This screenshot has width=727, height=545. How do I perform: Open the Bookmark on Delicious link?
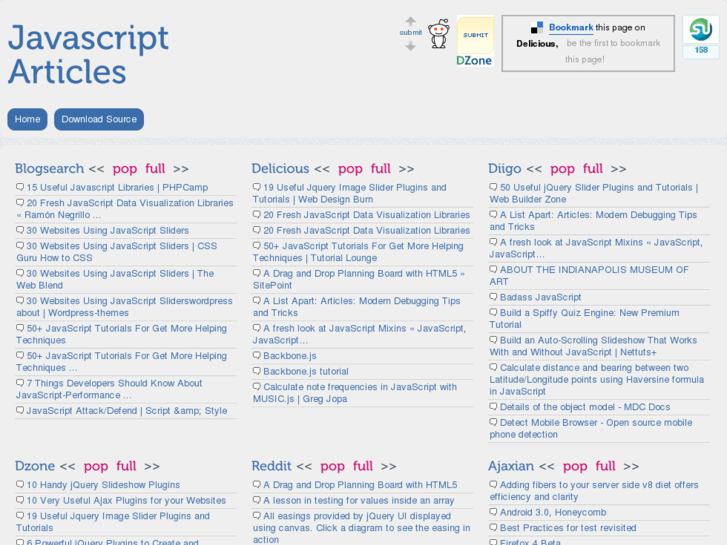[571, 27]
